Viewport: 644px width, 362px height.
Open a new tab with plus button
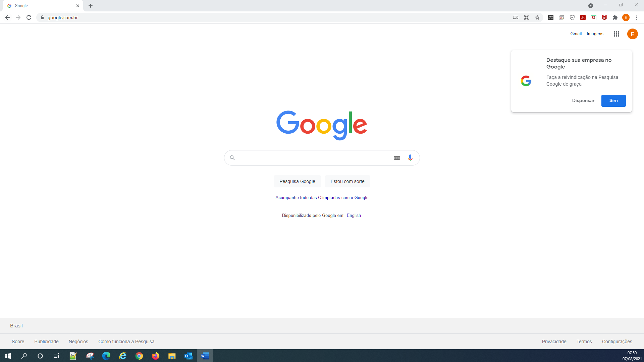pos(91,6)
